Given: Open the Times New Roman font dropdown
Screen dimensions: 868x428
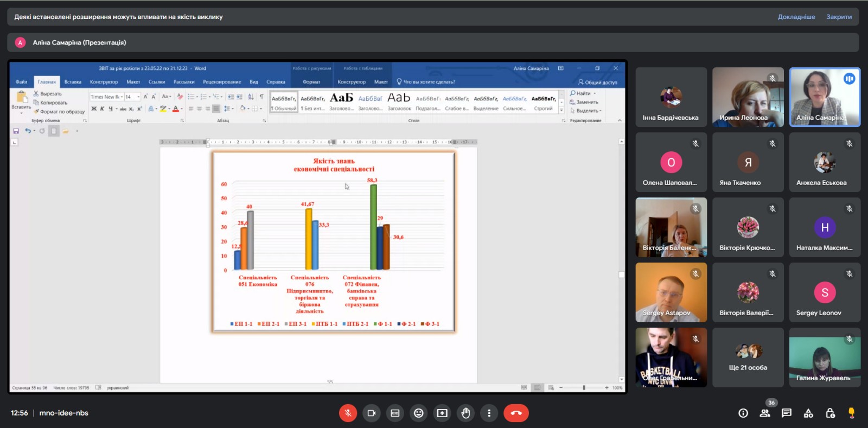Looking at the screenshot, I should (122, 97).
